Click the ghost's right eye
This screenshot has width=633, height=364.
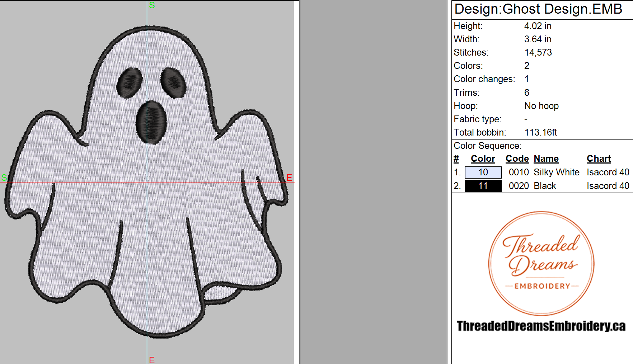(x=173, y=82)
